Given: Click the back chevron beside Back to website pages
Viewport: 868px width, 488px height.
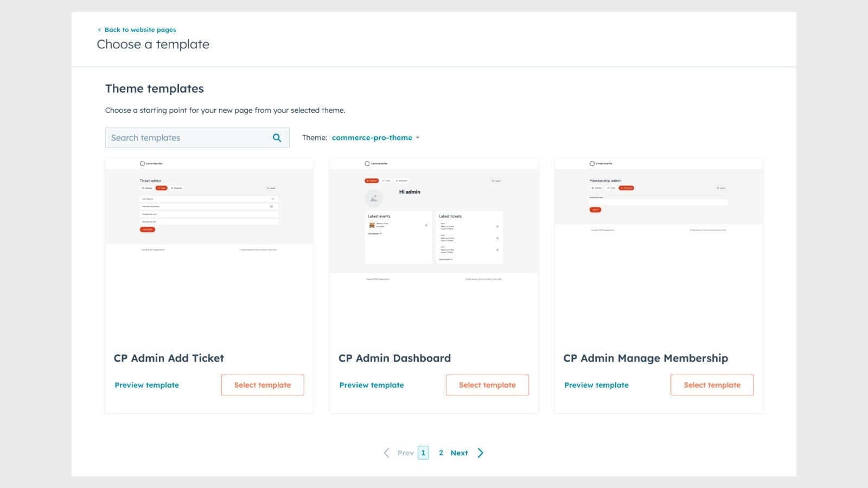Looking at the screenshot, I should 99,30.
